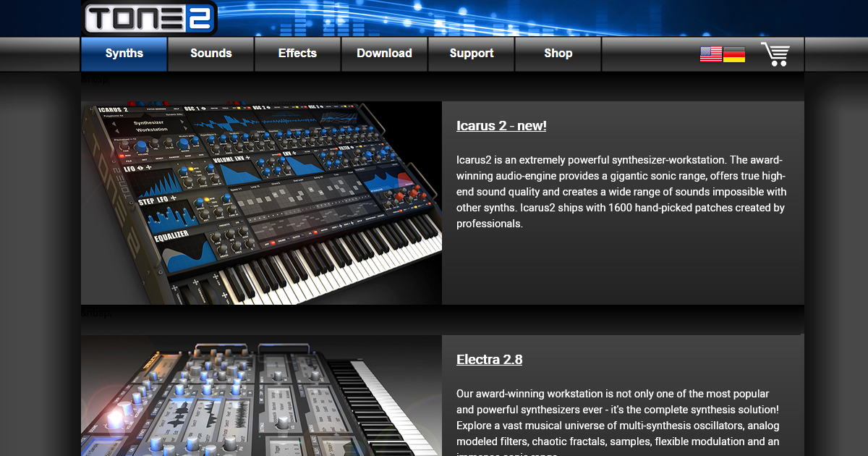The image size is (868, 456).
Task: Open the Electra 2.8 product link
Action: click(x=489, y=360)
